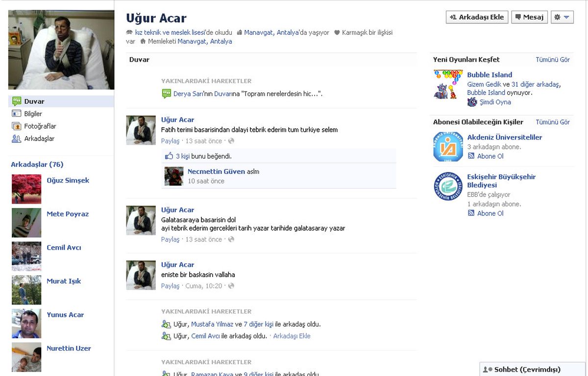588x376 pixels.
Task: Open the Duvar wall icon in sidebar
Action: click(x=16, y=101)
